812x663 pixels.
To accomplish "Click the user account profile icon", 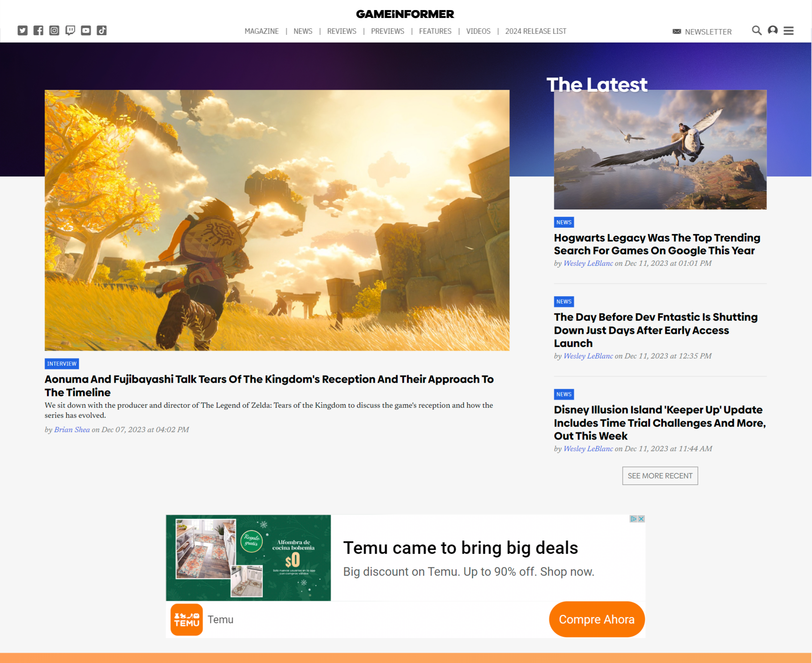I will pos(773,31).
